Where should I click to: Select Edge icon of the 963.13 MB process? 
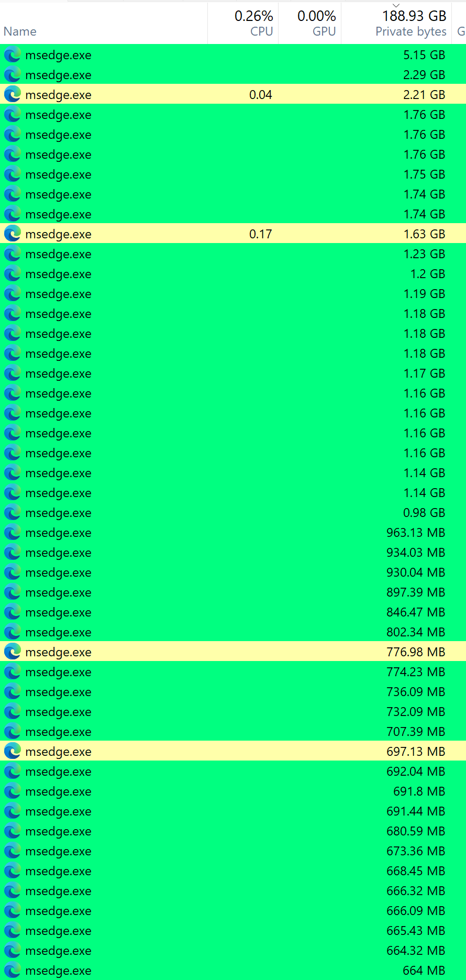pyautogui.click(x=13, y=533)
